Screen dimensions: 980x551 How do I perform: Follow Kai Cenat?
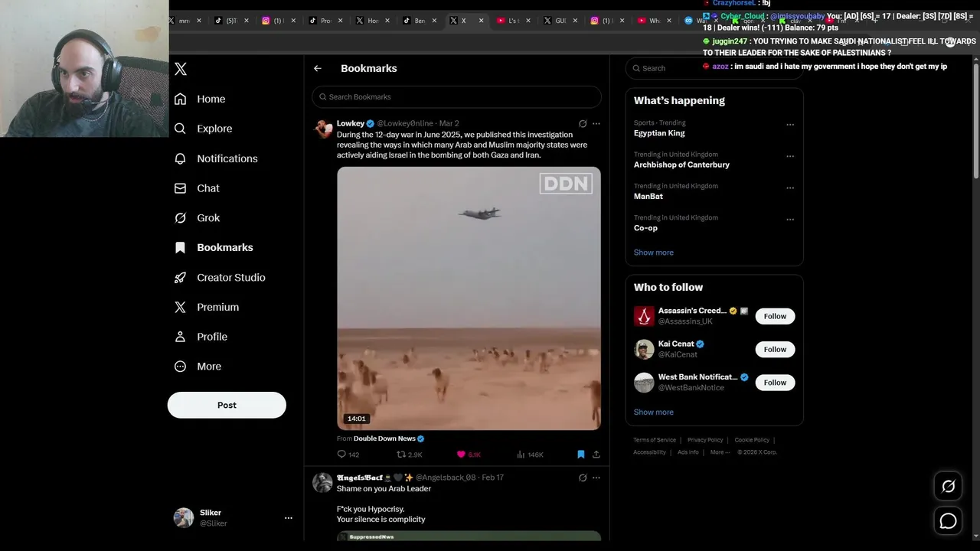(775, 349)
